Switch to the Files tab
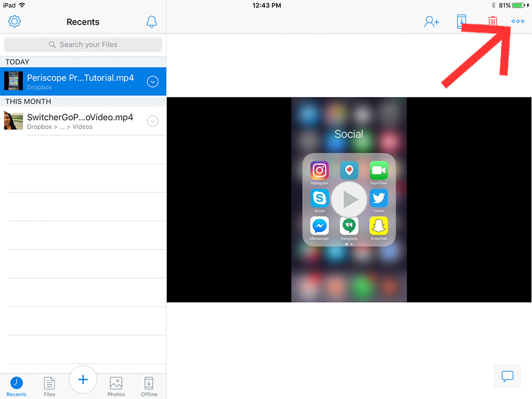 point(49,386)
